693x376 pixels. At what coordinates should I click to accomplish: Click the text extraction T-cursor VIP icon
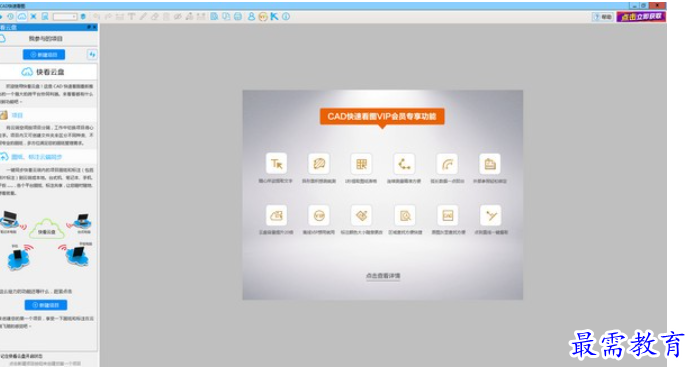click(x=276, y=164)
